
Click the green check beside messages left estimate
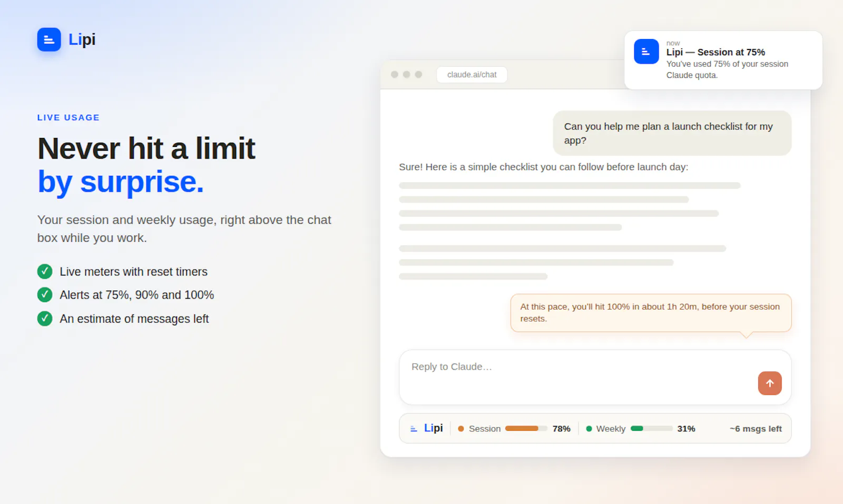45,319
